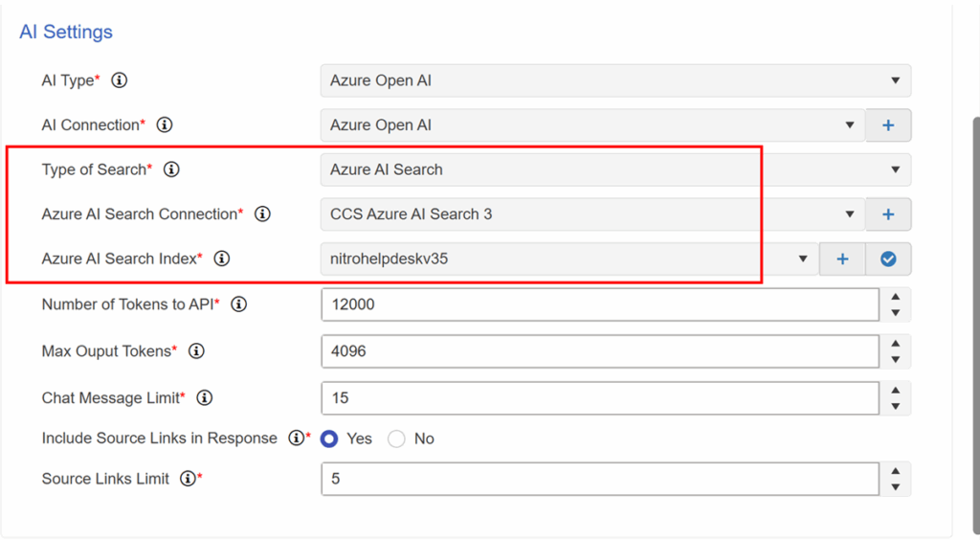Increase Number of Tokens to API value
Image resolution: width=980 pixels, height=540 pixels.
[x=896, y=297]
